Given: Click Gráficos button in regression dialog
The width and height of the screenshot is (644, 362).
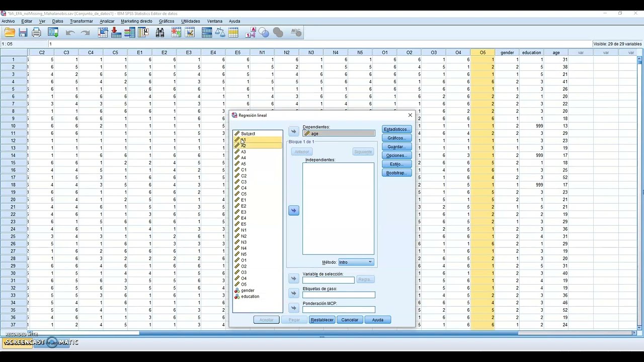Looking at the screenshot, I should tap(396, 138).
